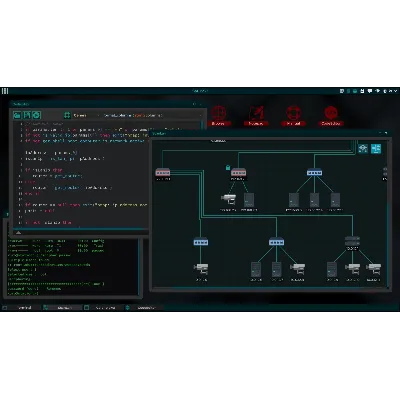Screen dimensions: 400x400
Task: Switch to the third taskbar item with square icon
Action: coord(103,308)
